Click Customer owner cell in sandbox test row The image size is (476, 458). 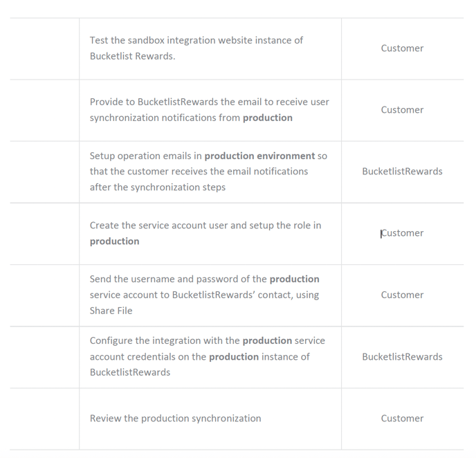click(x=402, y=48)
